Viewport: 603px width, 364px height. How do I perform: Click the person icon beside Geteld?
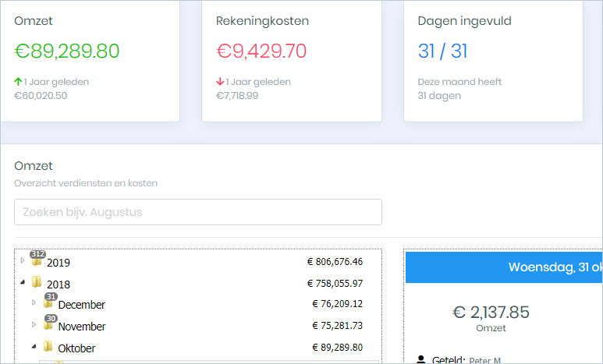click(x=421, y=359)
